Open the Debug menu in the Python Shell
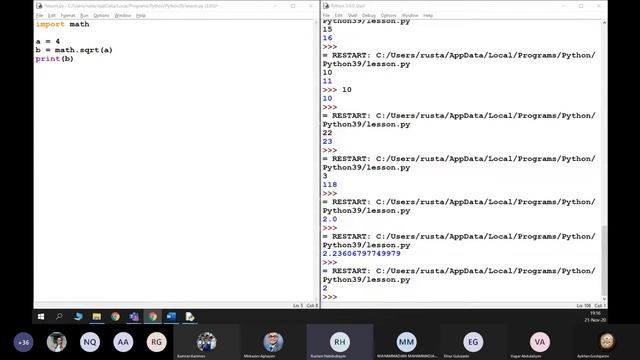The image size is (640, 360). click(369, 16)
